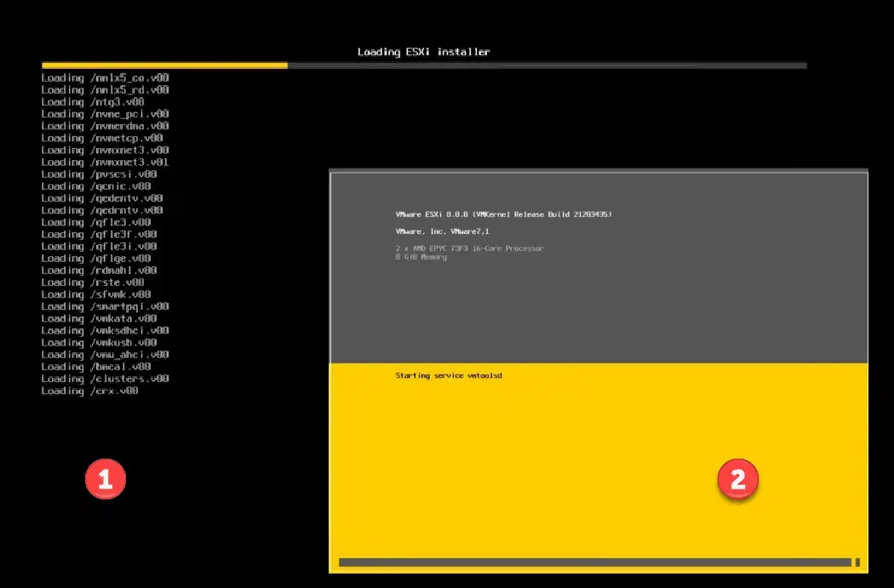
Task: Click the "VMware ESXi 8.0.0" build version text
Action: (503, 214)
